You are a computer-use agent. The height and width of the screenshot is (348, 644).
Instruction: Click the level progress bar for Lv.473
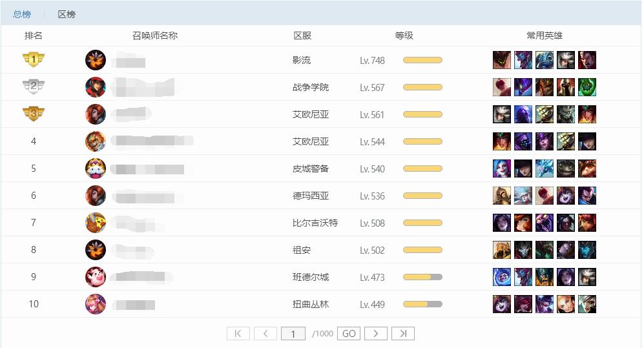pos(422,277)
